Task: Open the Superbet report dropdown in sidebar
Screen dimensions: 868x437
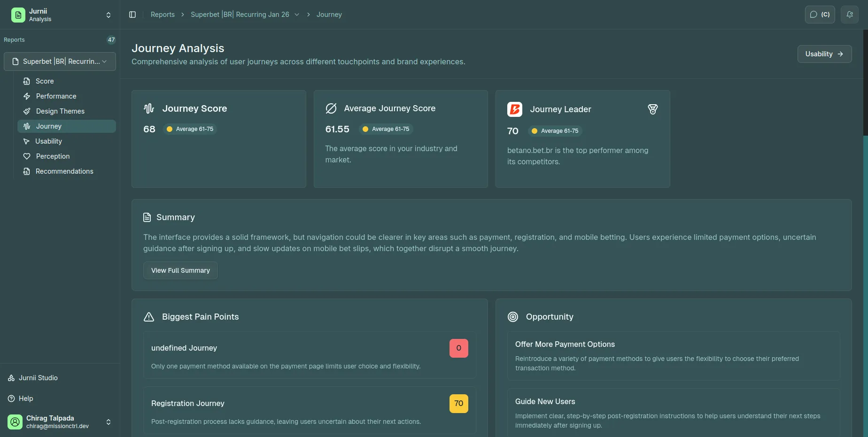Action: [x=60, y=61]
